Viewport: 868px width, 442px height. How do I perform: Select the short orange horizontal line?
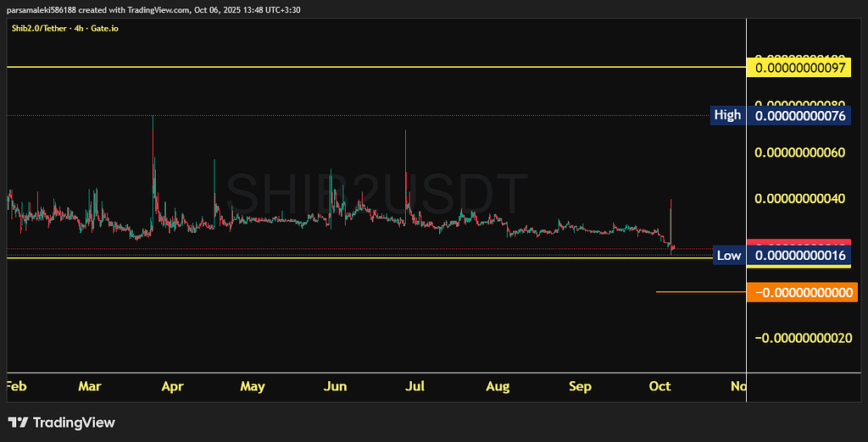(x=699, y=292)
